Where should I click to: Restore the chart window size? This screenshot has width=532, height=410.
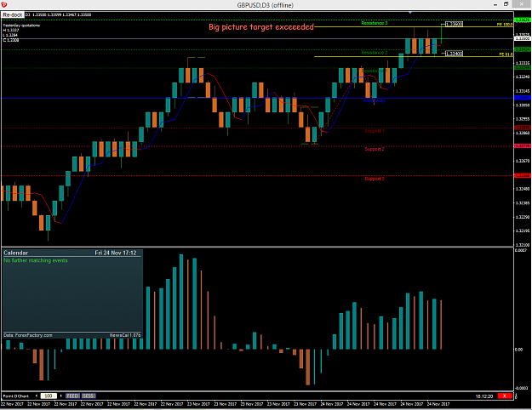coord(506,4)
